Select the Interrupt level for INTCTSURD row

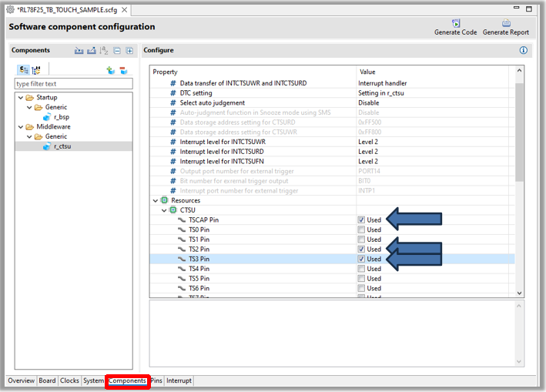click(x=332, y=152)
